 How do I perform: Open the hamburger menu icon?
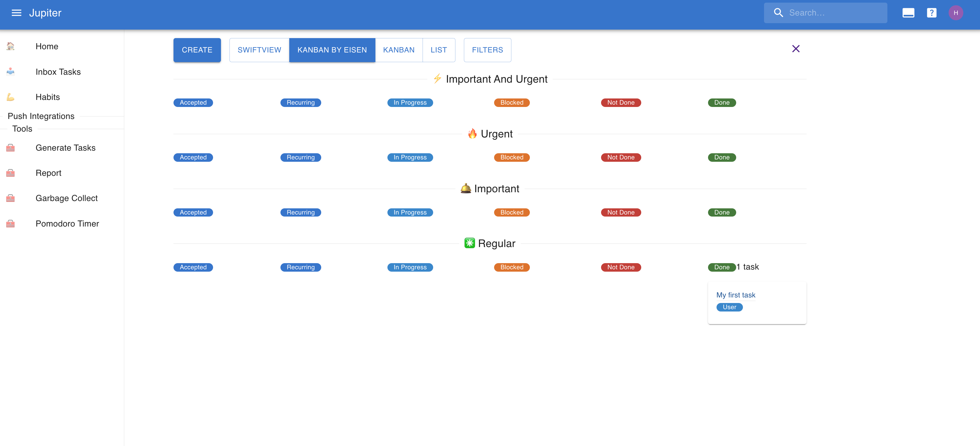(16, 13)
